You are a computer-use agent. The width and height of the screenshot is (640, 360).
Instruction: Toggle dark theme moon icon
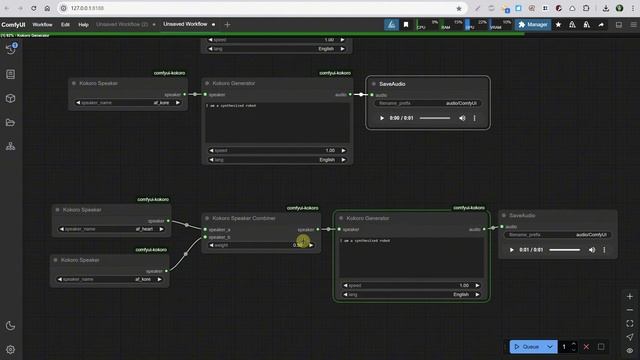pyautogui.click(x=11, y=326)
